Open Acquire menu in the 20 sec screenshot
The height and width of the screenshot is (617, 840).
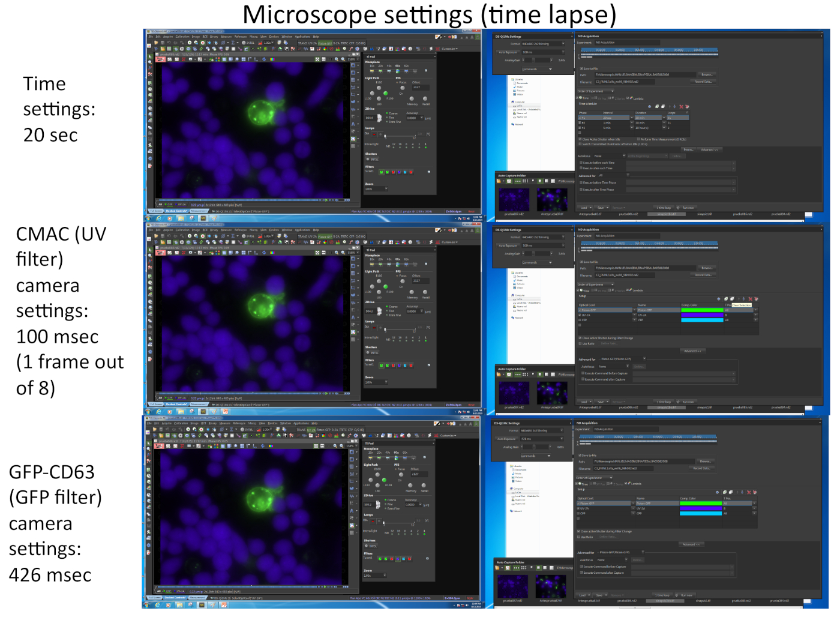point(168,37)
